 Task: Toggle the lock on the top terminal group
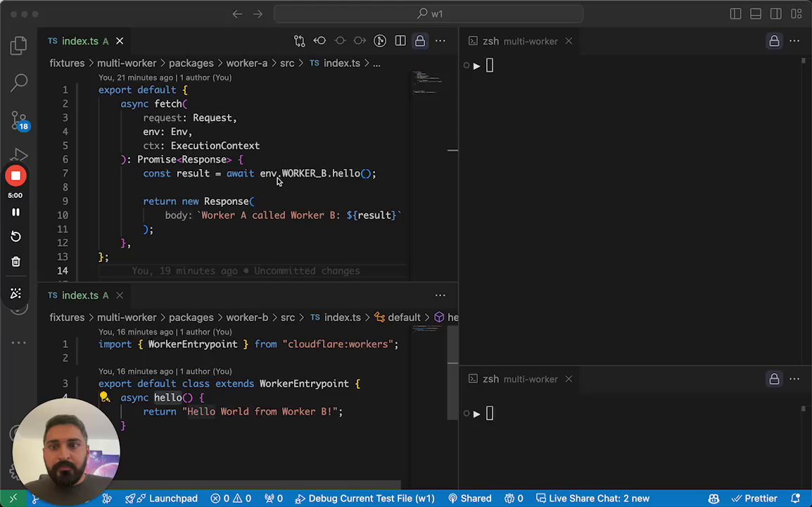(774, 41)
